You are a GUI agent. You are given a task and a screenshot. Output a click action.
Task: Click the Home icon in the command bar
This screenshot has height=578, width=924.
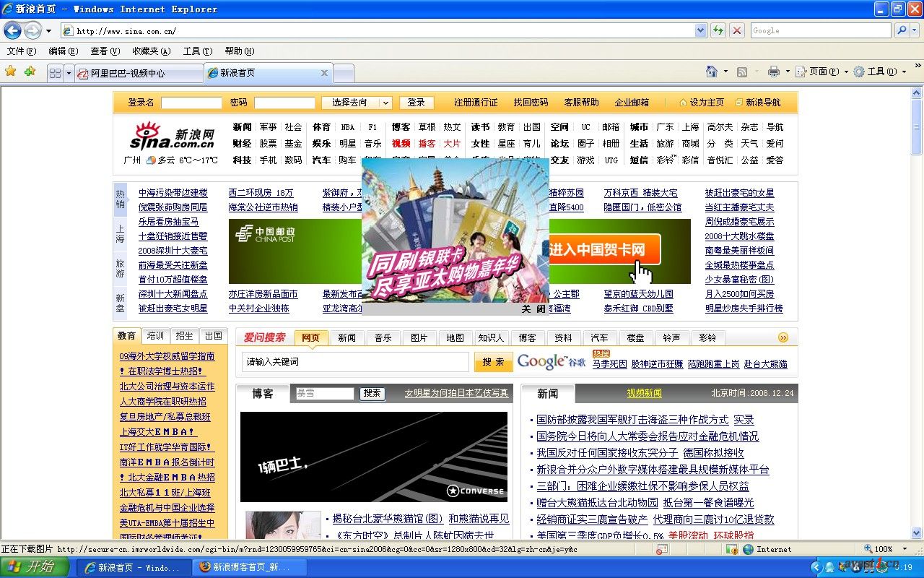712,72
